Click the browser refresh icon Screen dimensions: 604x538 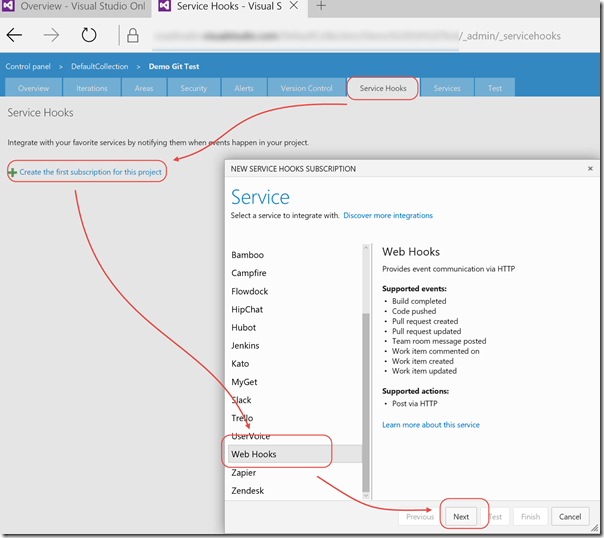(x=89, y=35)
